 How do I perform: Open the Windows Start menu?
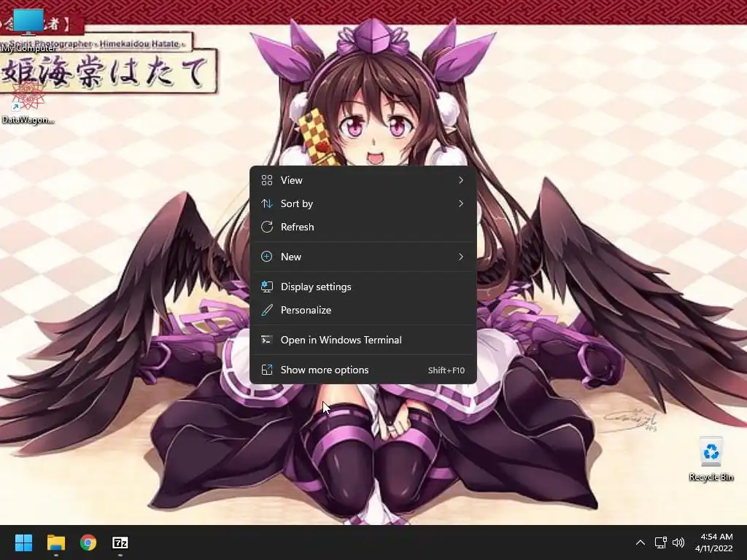23,542
